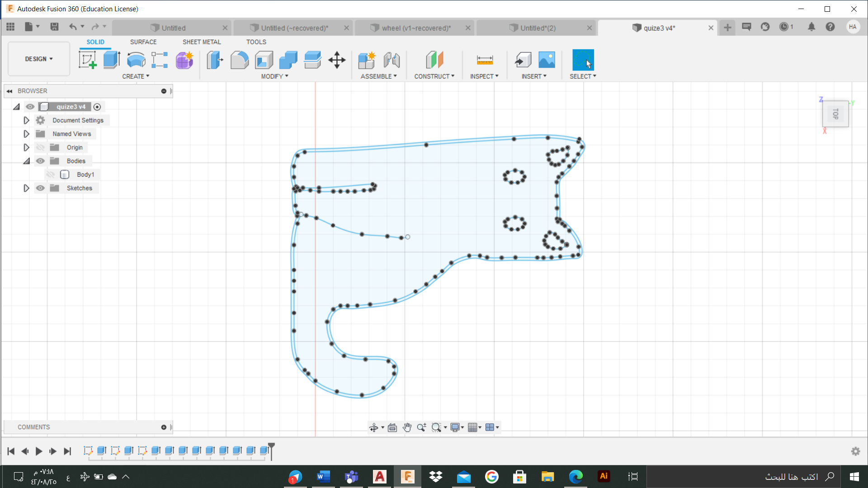Select the Pan hand tool
This screenshot has height=488, width=868.
(407, 427)
